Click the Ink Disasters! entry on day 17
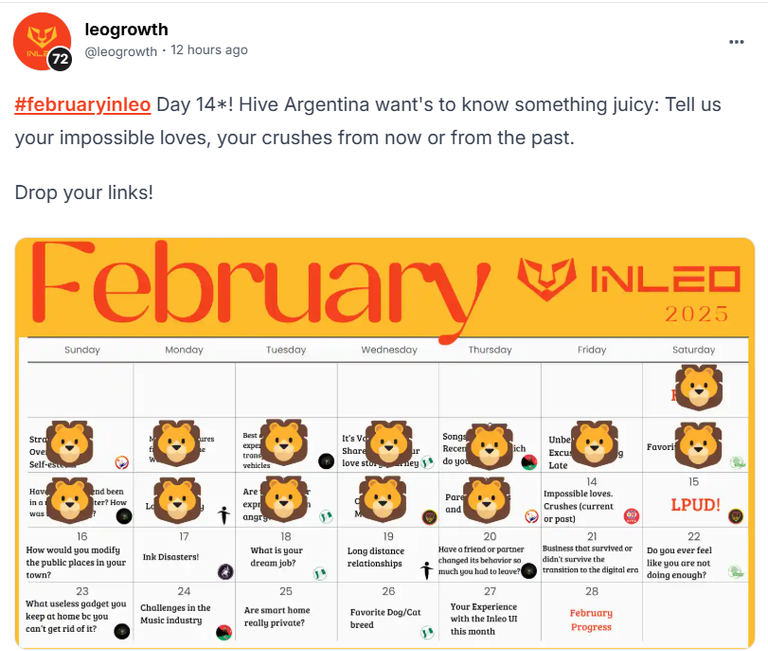Screen dimensions: 768x651 click(171, 556)
